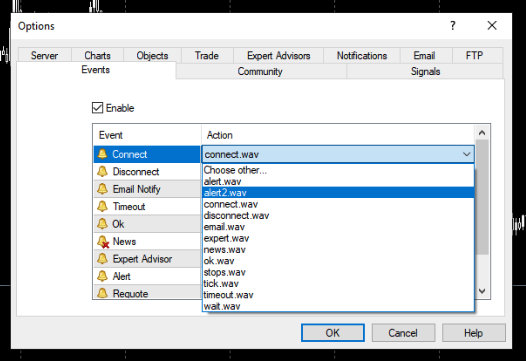526x361 pixels.
Task: Select the Requote event row
Action: coord(147,292)
